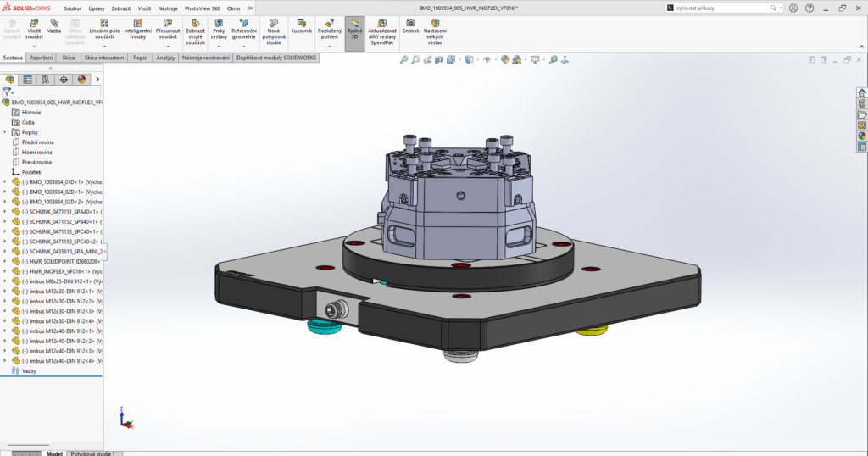Viewport: 868px width, 456px height.
Task: Open the DisplayManager color sphere tab
Action: click(x=82, y=80)
